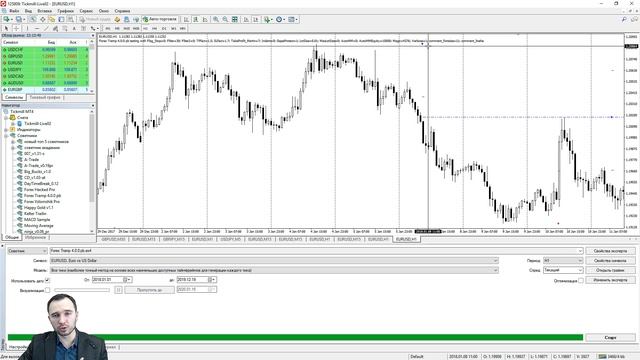
Task: Toggle chart auto scroll icon
Action: click(x=246, y=19)
